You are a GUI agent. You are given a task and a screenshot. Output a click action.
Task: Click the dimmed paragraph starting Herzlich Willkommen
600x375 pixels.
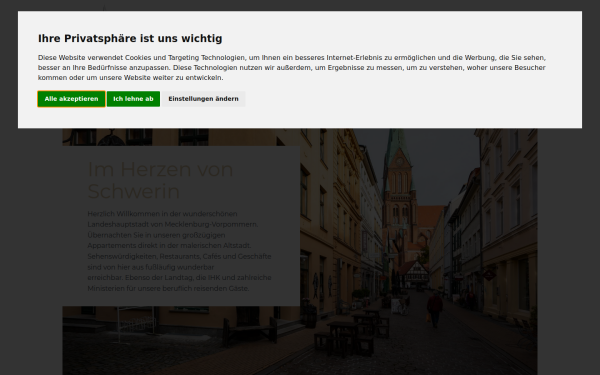pos(179,251)
